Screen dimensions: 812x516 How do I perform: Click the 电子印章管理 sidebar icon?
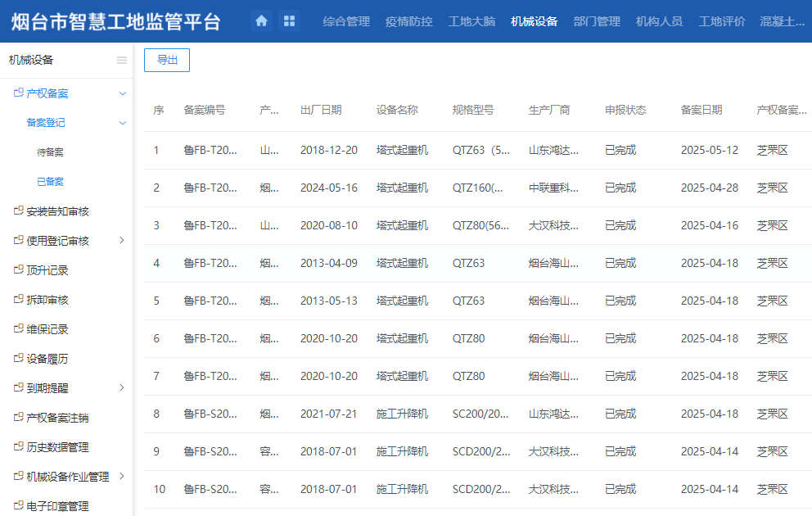(x=19, y=506)
